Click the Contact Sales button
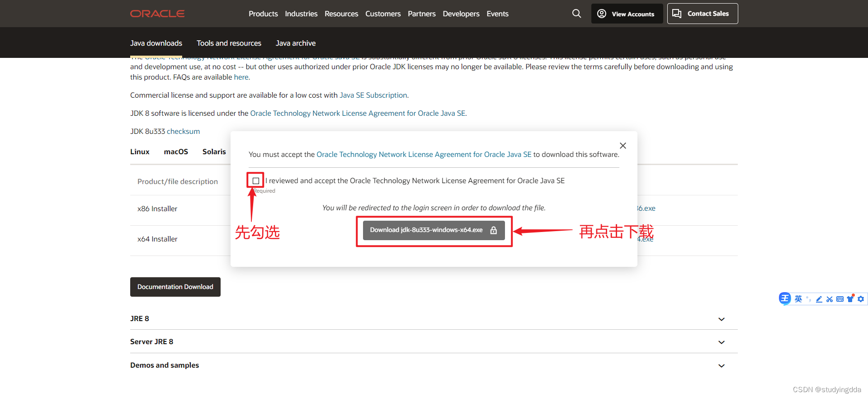Screen dimensions: 868x398 [703, 14]
